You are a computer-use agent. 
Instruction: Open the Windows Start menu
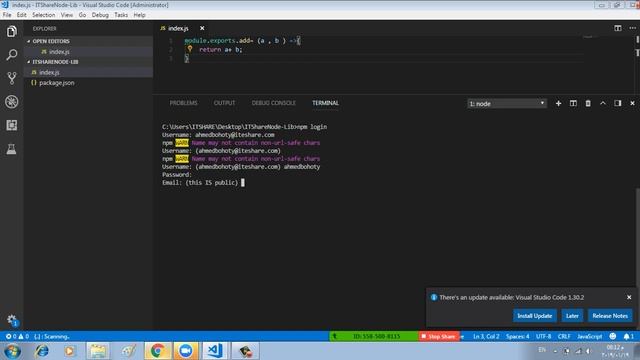[12, 351]
